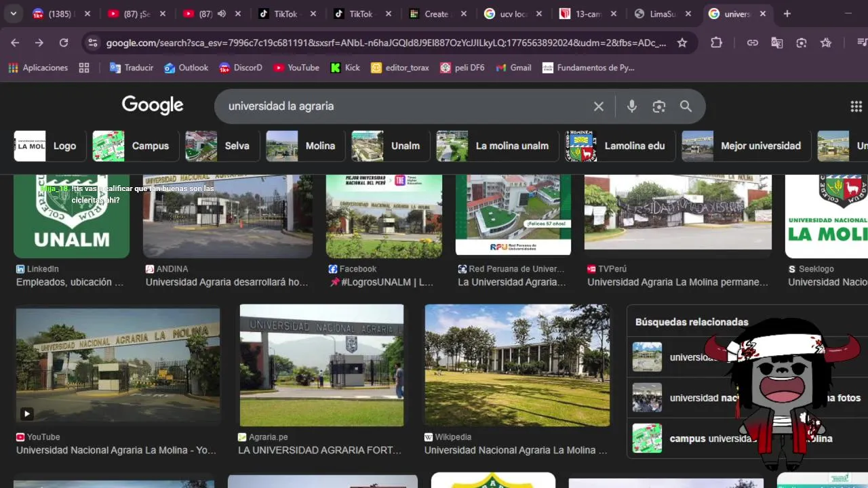This screenshot has height=488, width=868.
Task: Bookmark this page with the star icon
Action: tap(682, 43)
